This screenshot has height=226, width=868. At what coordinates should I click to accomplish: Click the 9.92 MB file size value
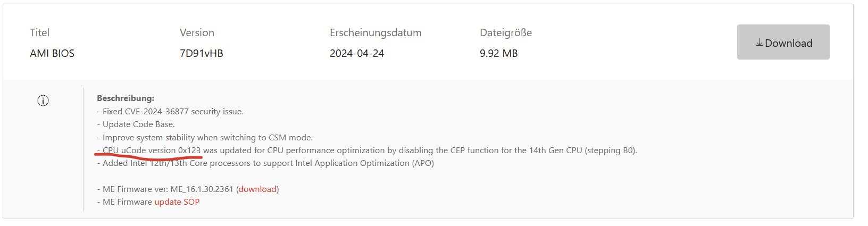(x=498, y=53)
